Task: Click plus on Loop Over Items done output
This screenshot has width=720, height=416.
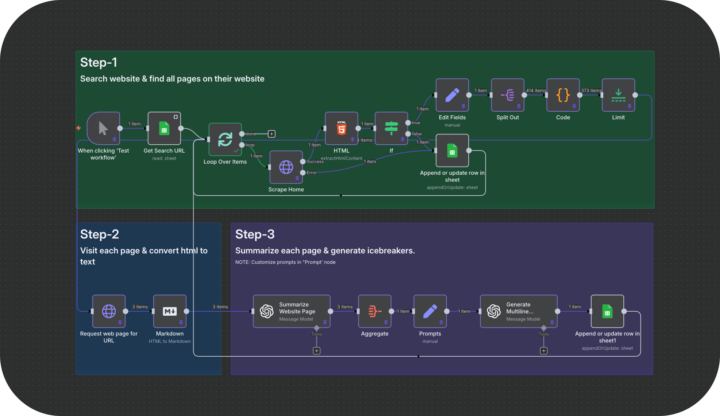Action: coord(271,132)
